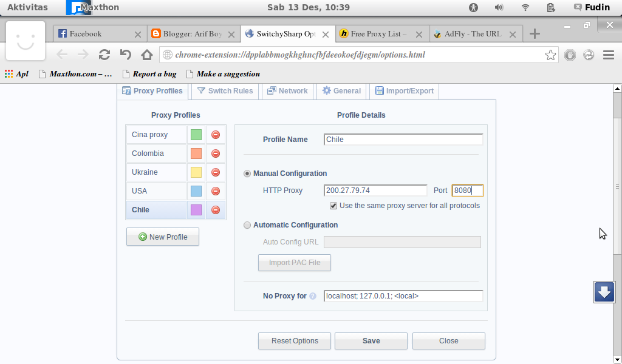This screenshot has height=364, width=622.
Task: Open the Maxthon.com bookmark
Action: click(75, 73)
